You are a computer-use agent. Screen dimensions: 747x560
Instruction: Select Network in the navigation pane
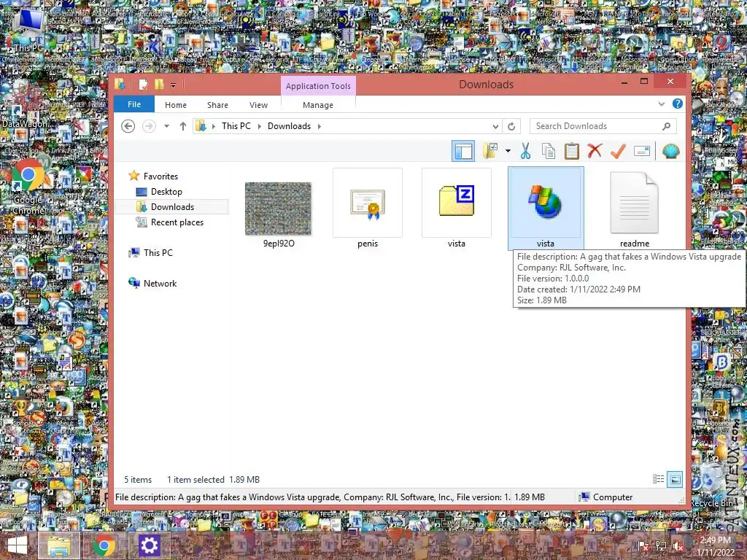160,284
